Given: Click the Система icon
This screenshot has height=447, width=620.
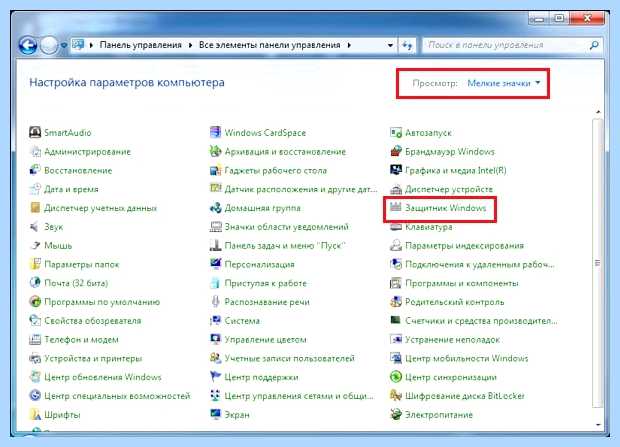Looking at the screenshot, I should (215, 320).
